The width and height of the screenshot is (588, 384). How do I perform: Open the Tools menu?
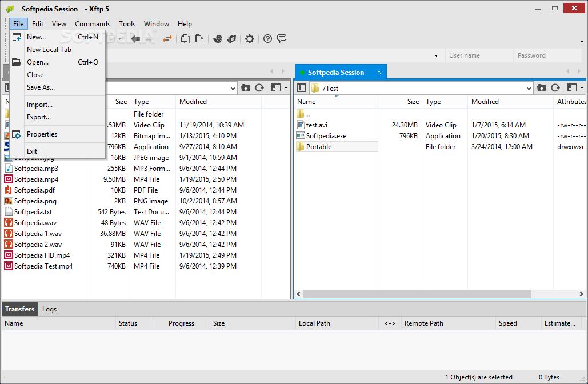click(x=127, y=23)
